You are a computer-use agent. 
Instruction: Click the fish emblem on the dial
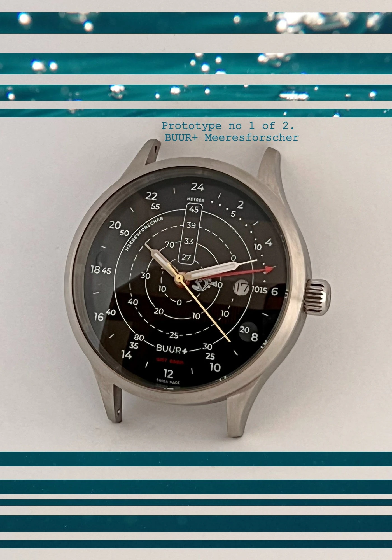pyautogui.click(x=205, y=285)
